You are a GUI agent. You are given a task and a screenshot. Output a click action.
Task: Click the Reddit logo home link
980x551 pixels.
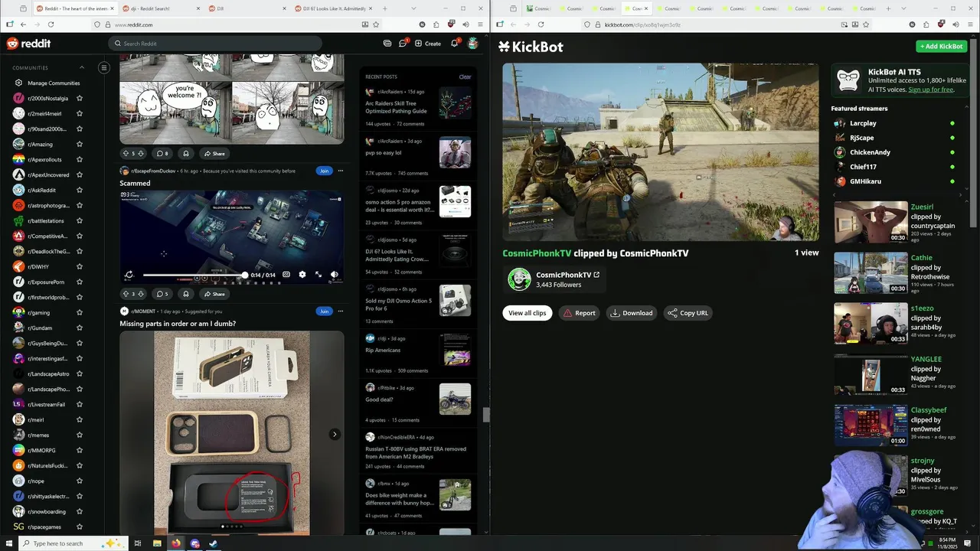pos(28,44)
